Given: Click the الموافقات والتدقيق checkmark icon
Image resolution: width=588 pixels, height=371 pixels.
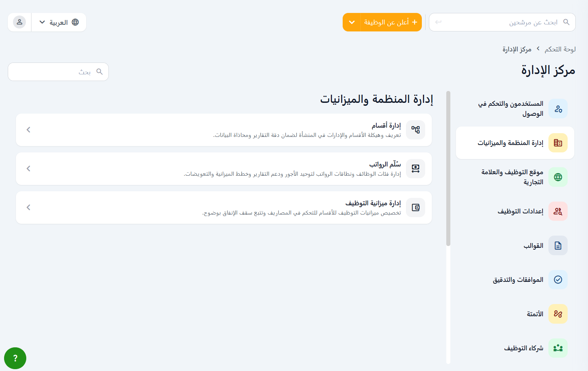Looking at the screenshot, I should pos(558,280).
